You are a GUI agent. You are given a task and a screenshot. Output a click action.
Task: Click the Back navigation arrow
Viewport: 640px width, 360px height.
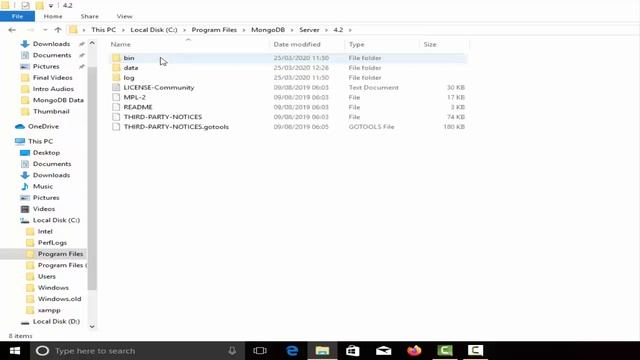12,30
